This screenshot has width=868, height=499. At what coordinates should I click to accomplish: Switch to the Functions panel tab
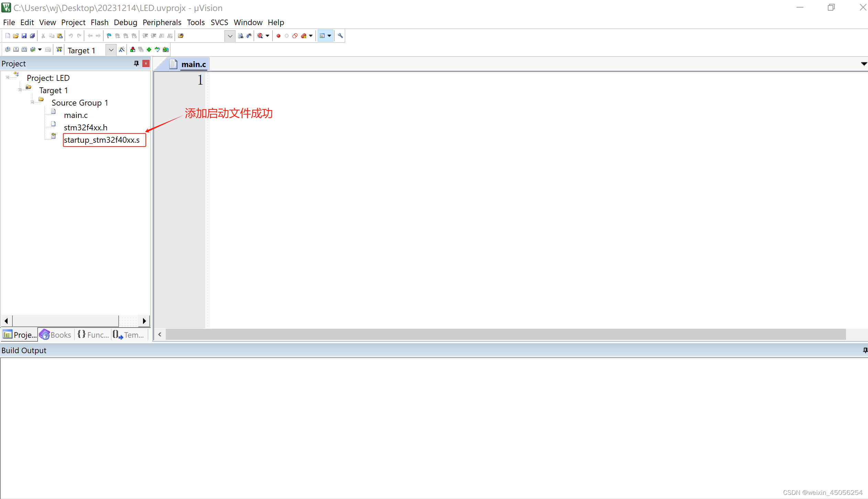93,335
